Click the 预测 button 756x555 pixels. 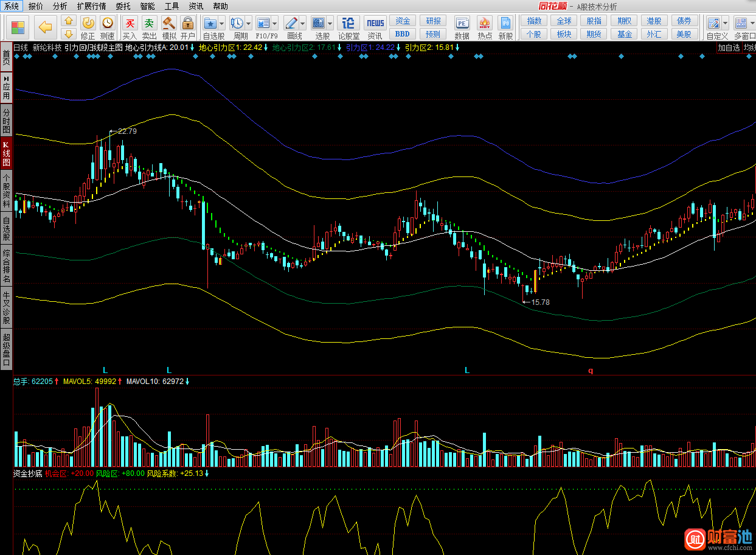pyautogui.click(x=433, y=34)
